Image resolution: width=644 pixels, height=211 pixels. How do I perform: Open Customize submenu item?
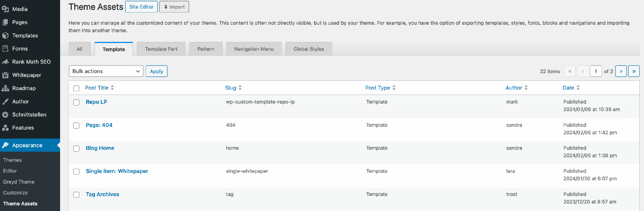coord(15,193)
